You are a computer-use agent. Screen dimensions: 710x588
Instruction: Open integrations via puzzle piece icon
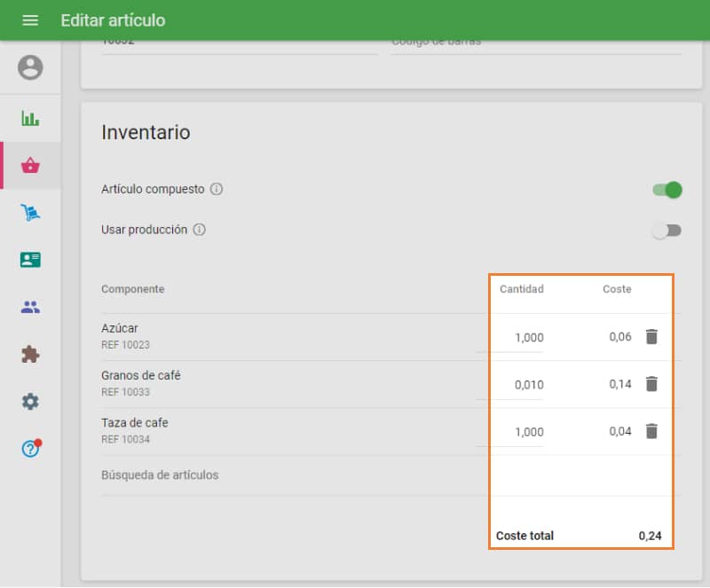29,354
